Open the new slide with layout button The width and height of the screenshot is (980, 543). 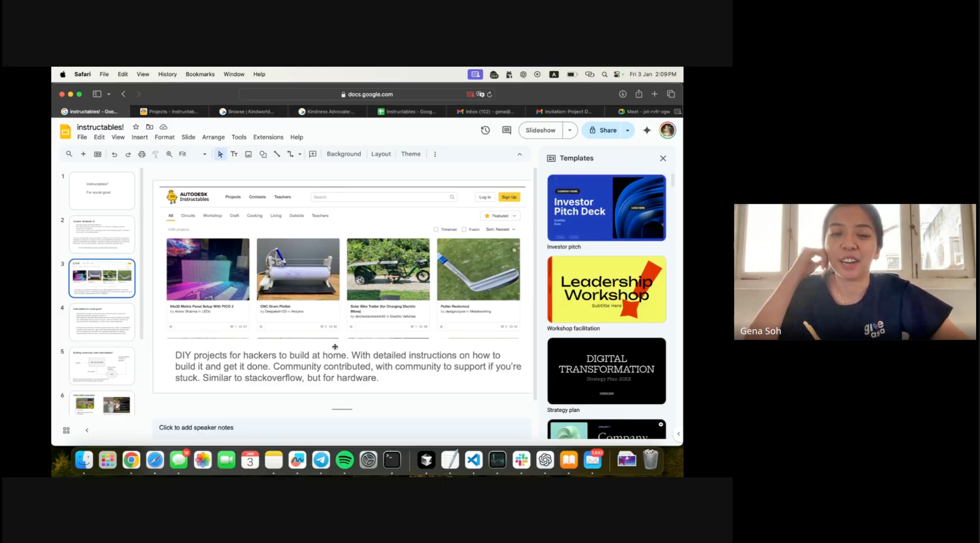tap(98, 154)
